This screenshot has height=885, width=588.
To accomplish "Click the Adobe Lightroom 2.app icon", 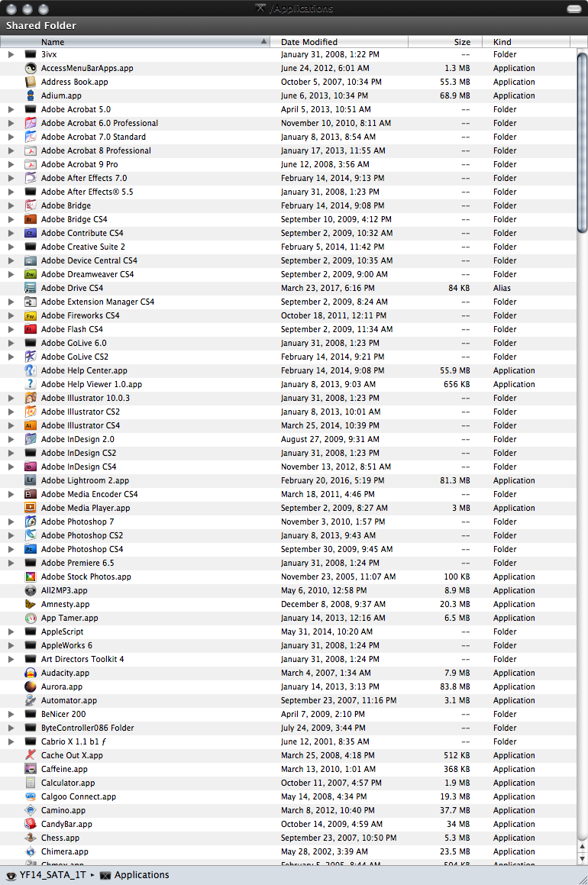I will [x=31, y=480].
